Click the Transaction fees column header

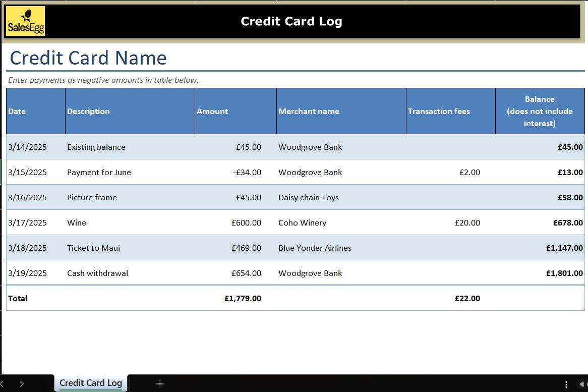pyautogui.click(x=450, y=111)
